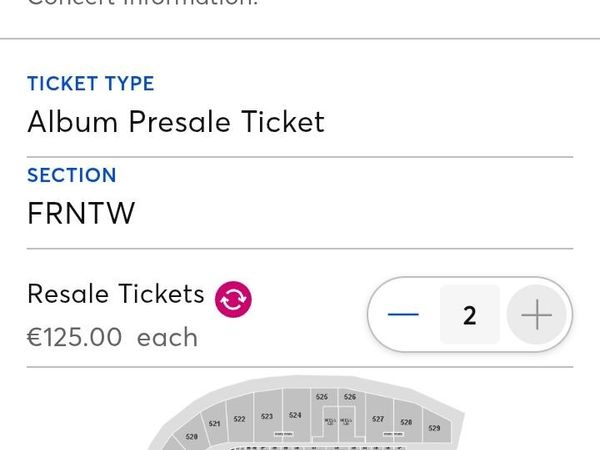Select section 528 on the seat map
Screen dimensions: 600x450
(406, 422)
